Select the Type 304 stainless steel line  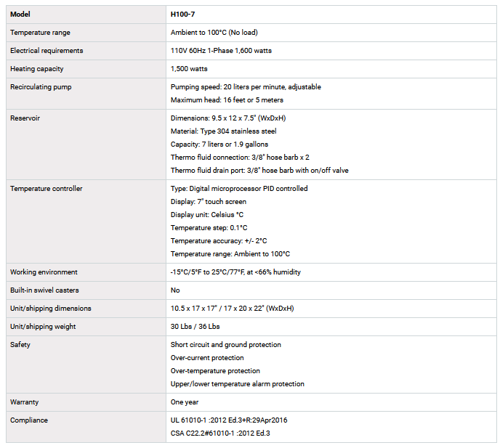pyautogui.click(x=223, y=131)
